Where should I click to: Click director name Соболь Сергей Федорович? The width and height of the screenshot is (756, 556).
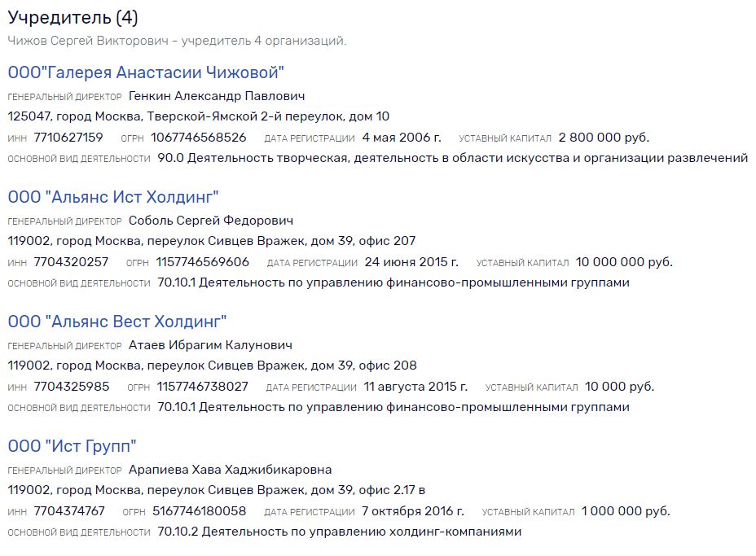211,220
